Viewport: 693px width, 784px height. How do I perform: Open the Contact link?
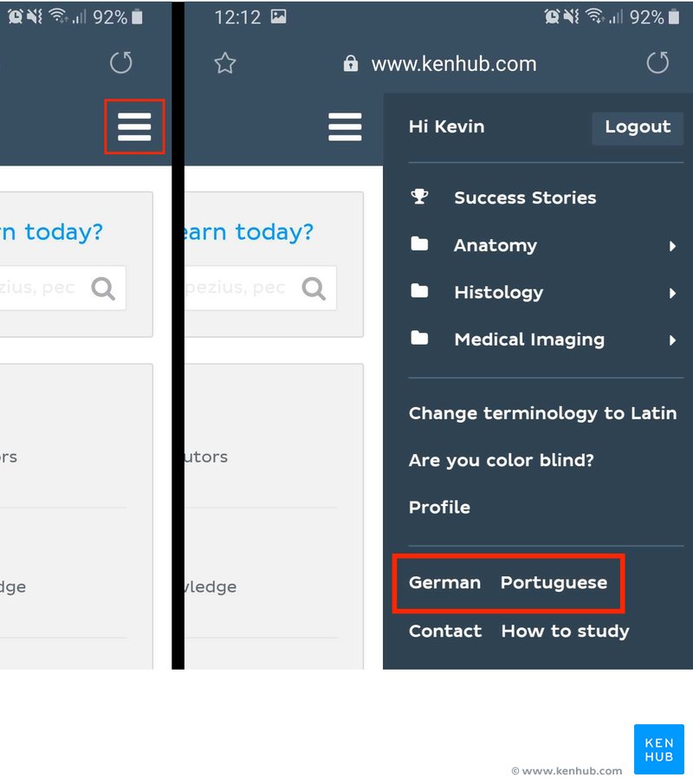point(445,631)
